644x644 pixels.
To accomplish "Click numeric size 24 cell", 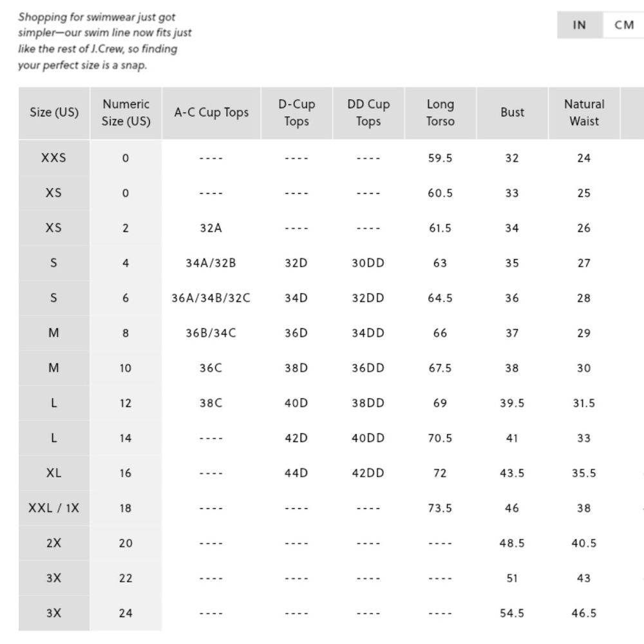I will coord(126,613).
